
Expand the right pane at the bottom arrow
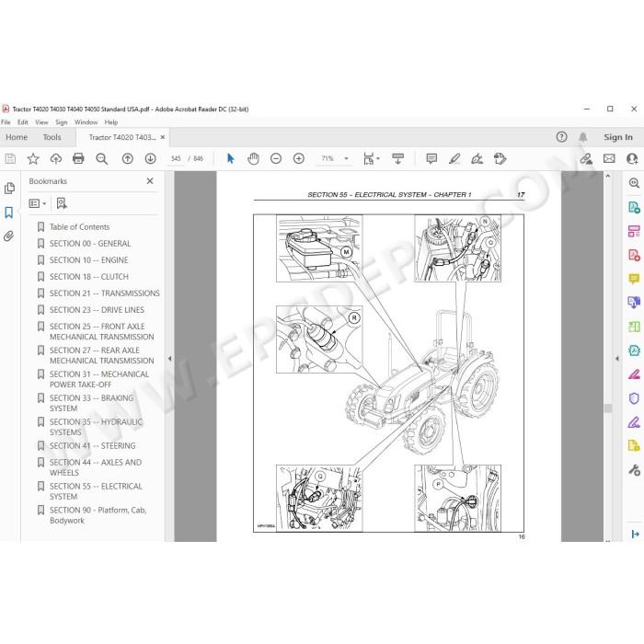click(x=635, y=534)
